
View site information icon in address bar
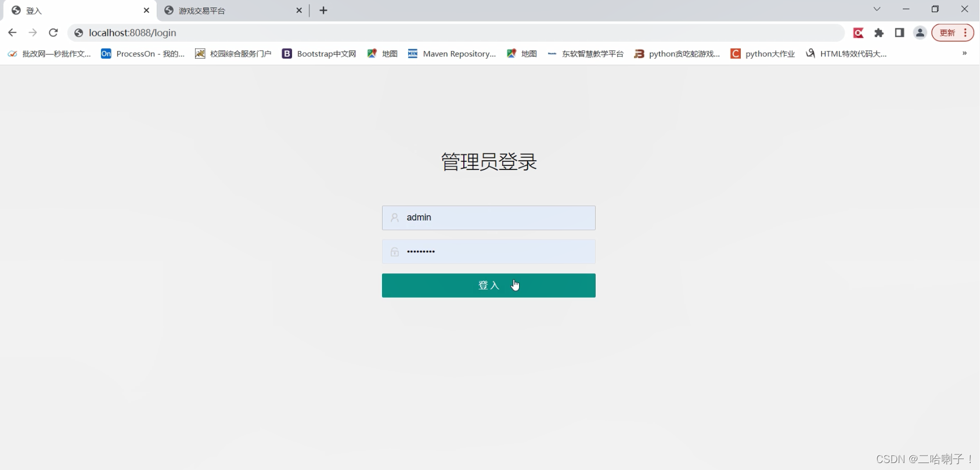click(x=78, y=33)
